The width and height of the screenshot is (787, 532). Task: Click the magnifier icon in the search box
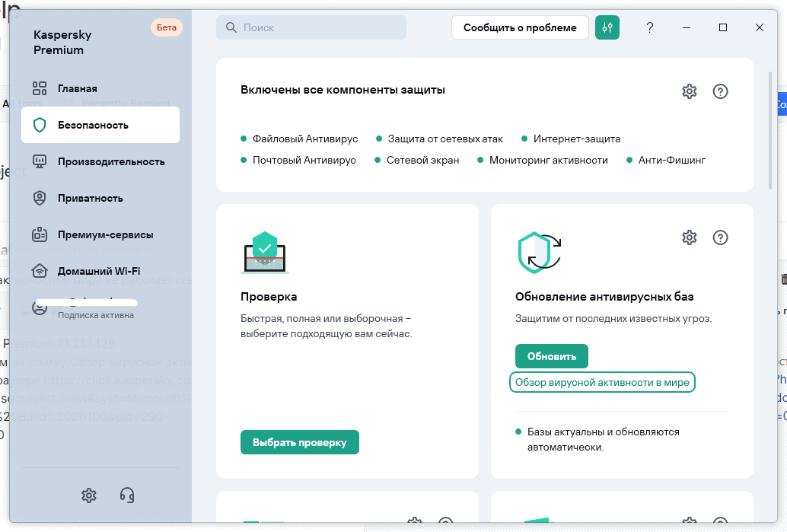(x=231, y=27)
